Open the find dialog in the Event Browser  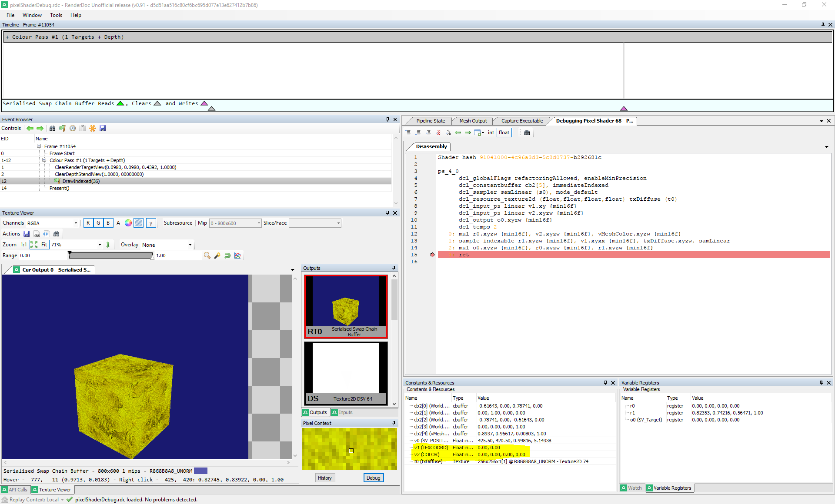pyautogui.click(x=53, y=128)
